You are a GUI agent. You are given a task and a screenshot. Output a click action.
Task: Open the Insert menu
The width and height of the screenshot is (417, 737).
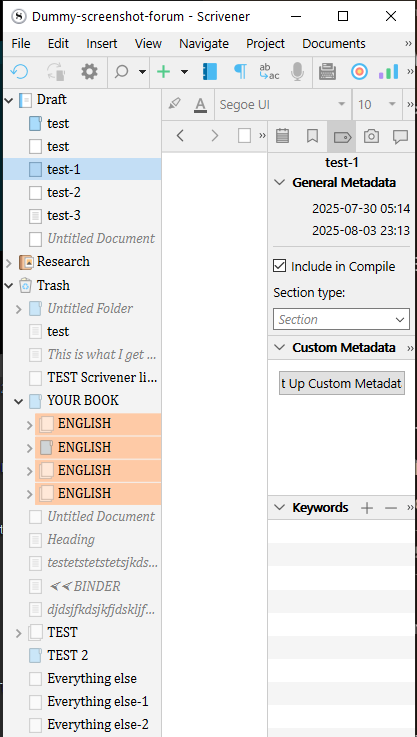tap(102, 44)
